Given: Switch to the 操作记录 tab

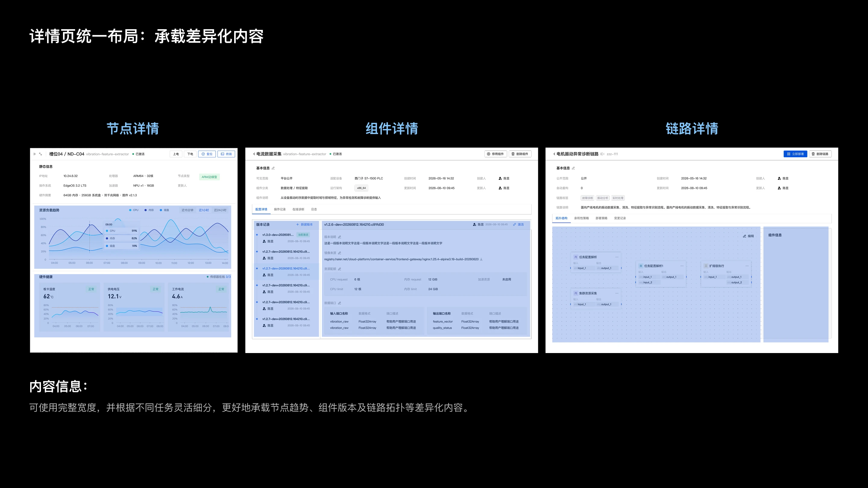Looking at the screenshot, I should 280,209.
